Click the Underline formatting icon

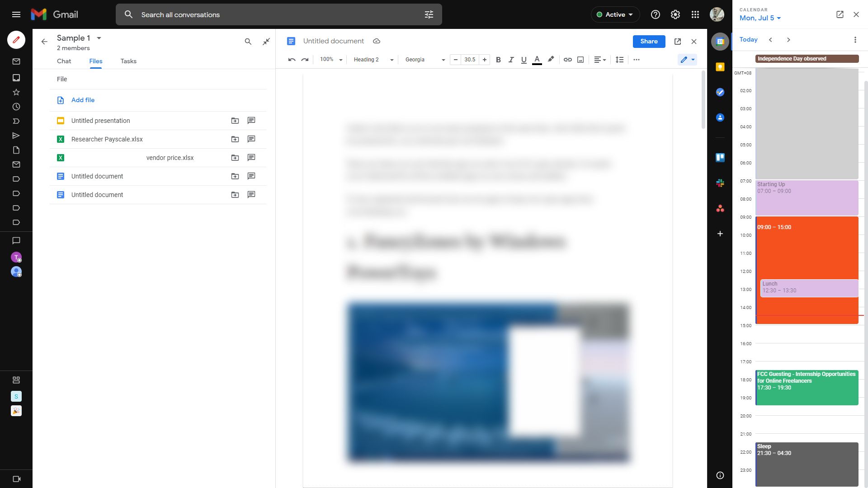523,60
